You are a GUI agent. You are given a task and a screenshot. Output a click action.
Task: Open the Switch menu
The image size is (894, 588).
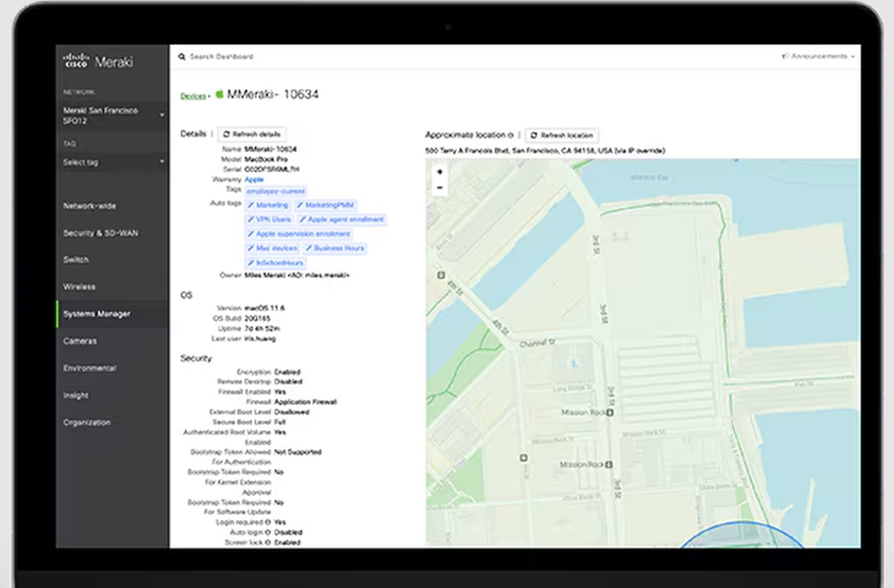[76, 260]
